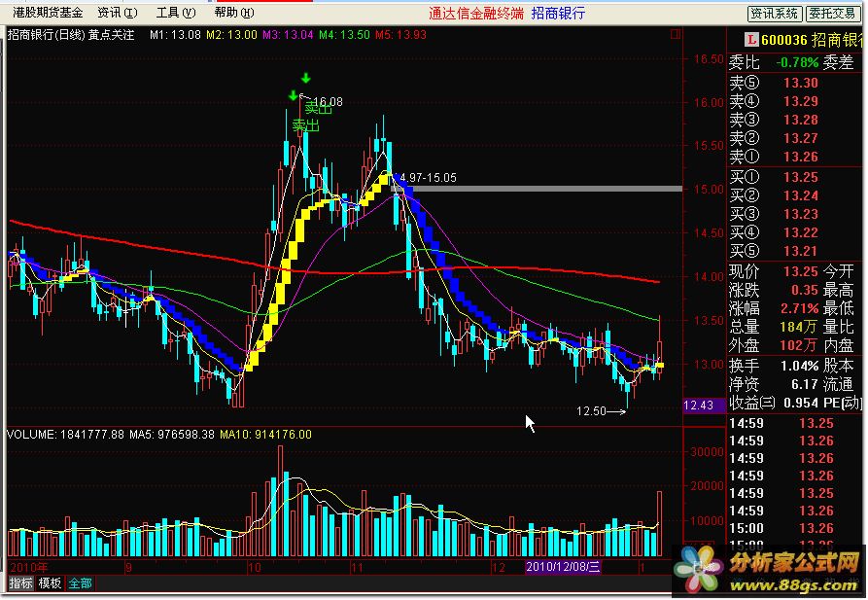Click the 招商银行(日线) 黄点关注 chart label
This screenshot has width=868, height=600.
coord(71,34)
